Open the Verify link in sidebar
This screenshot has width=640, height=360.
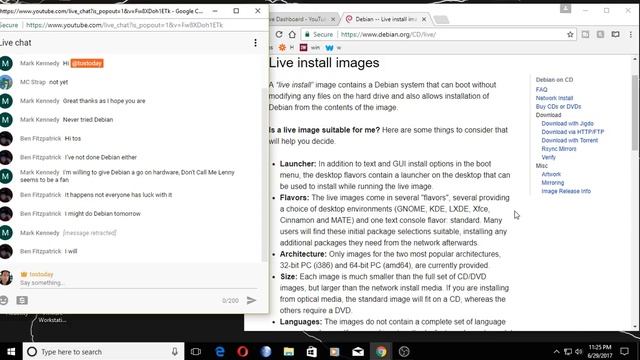tap(549, 157)
